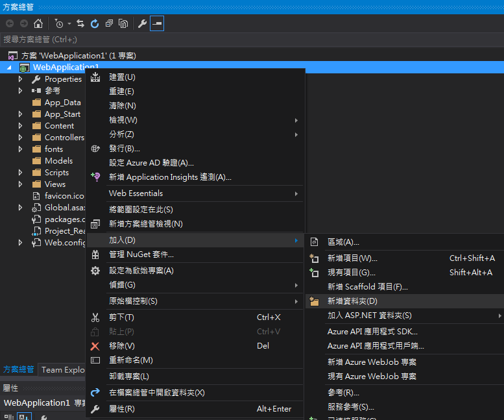
Task: Click the 區域(A)... area icon in submenu
Action: pyautogui.click(x=314, y=242)
